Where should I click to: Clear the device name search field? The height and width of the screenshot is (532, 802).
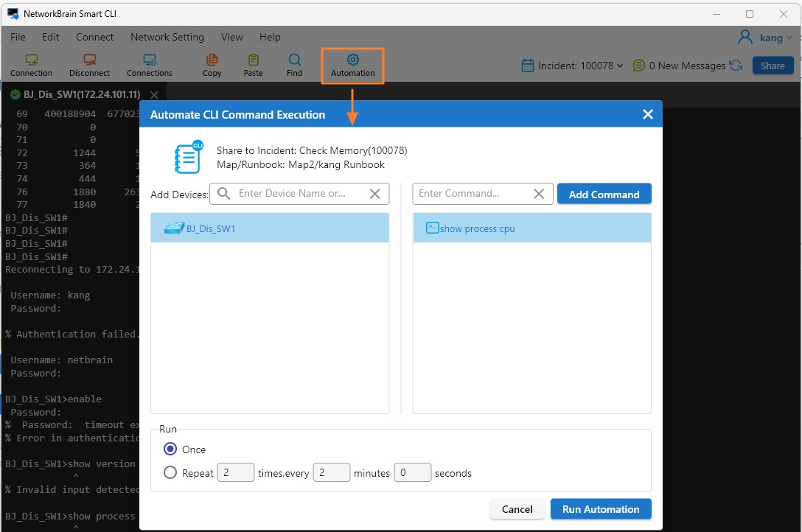point(374,194)
